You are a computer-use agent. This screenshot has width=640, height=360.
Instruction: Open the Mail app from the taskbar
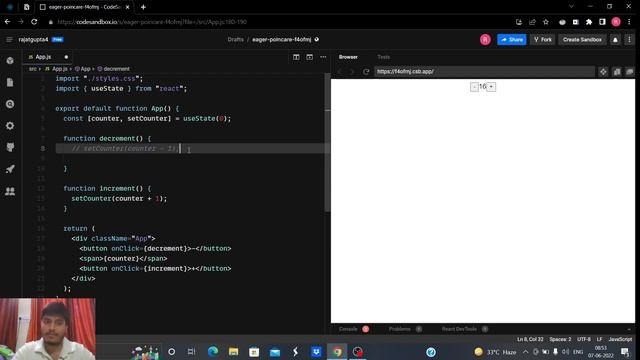[x=275, y=351]
